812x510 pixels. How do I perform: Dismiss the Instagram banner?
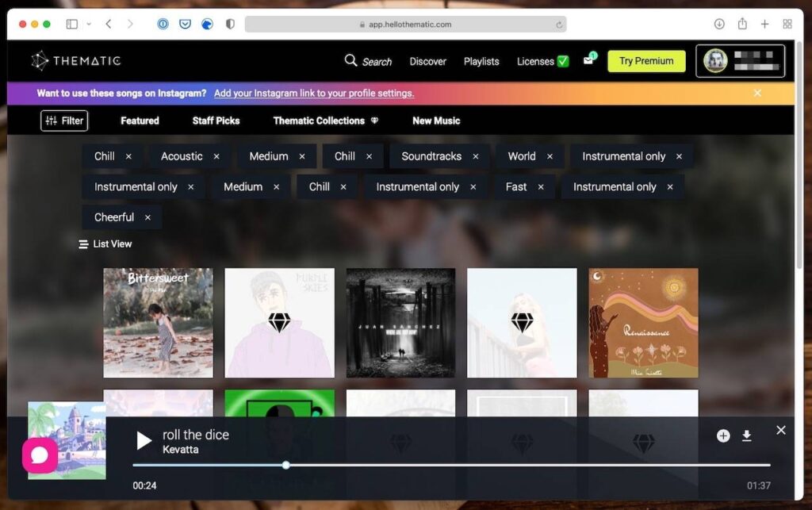(x=757, y=93)
